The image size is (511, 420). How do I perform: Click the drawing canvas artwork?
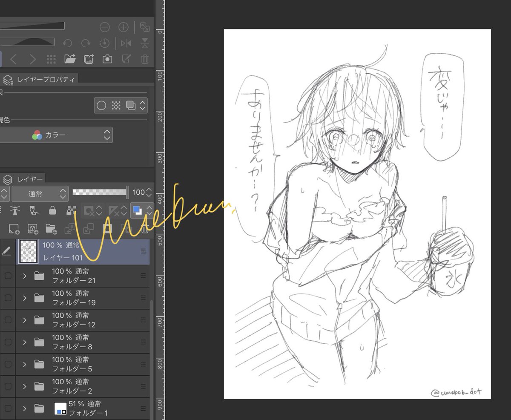coord(357,214)
